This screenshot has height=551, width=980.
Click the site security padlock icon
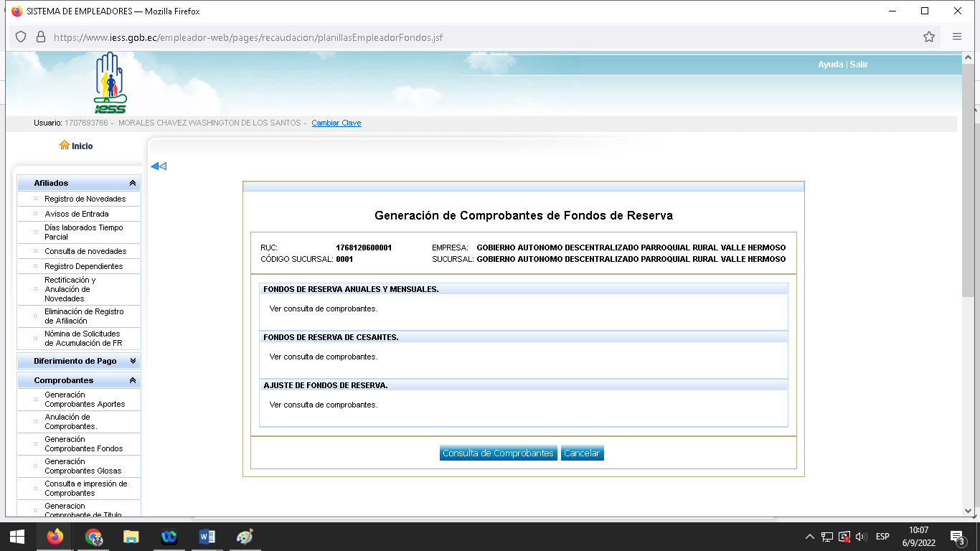tap(41, 37)
